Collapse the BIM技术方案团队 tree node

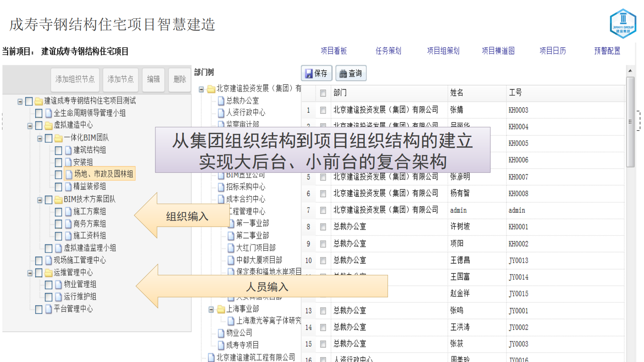pos(40,200)
